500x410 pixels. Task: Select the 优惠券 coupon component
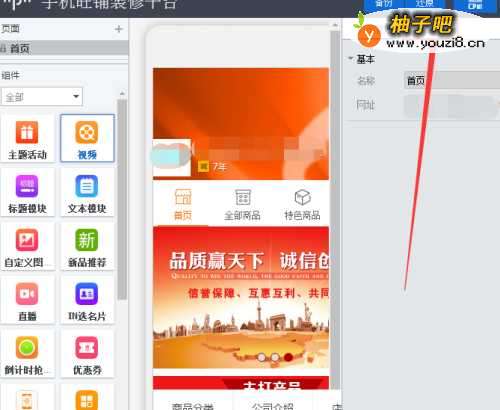(x=87, y=354)
